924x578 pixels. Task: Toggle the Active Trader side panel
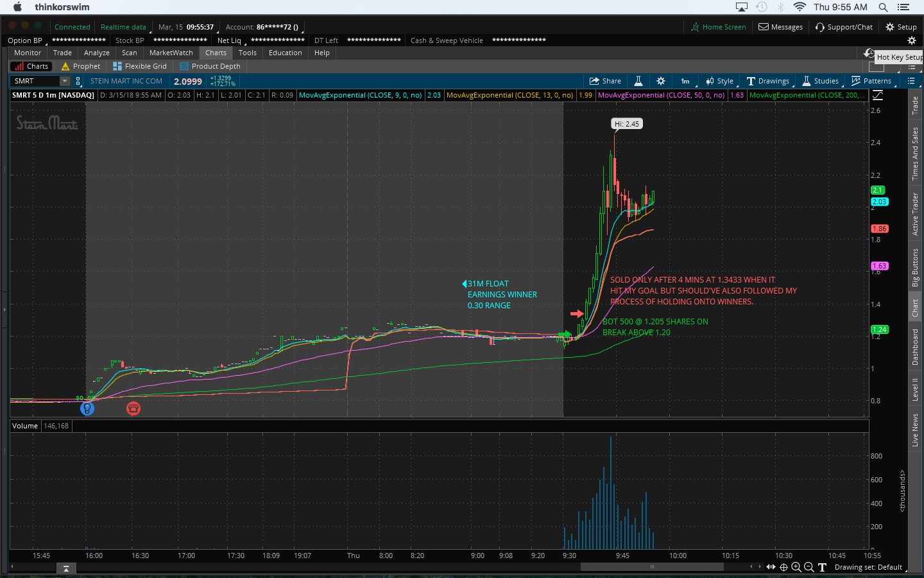(915, 214)
